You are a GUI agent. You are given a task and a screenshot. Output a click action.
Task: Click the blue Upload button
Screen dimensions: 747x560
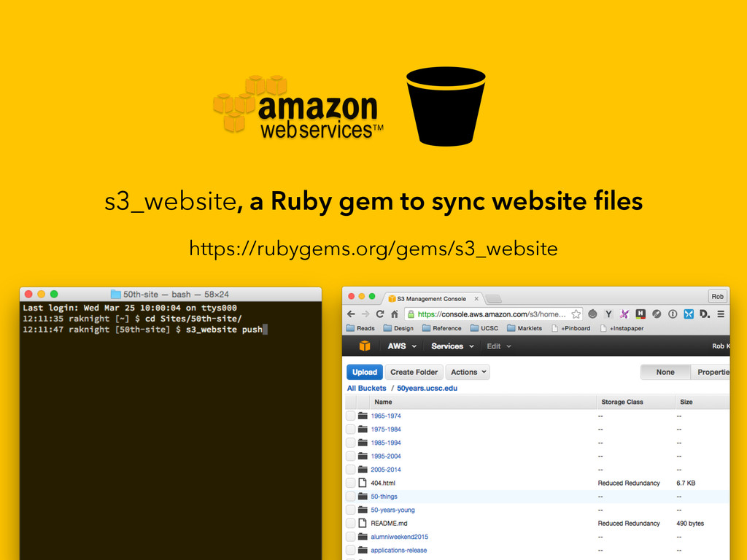365,372
